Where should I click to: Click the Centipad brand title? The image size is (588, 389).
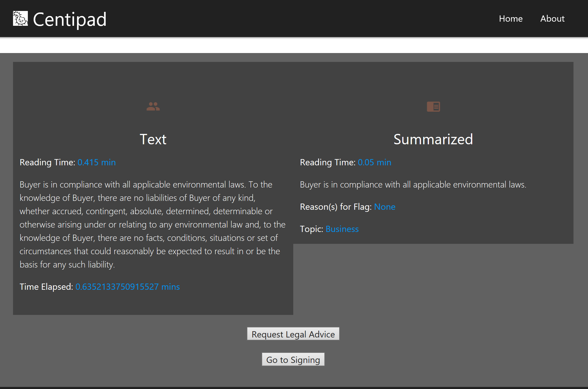70,20
